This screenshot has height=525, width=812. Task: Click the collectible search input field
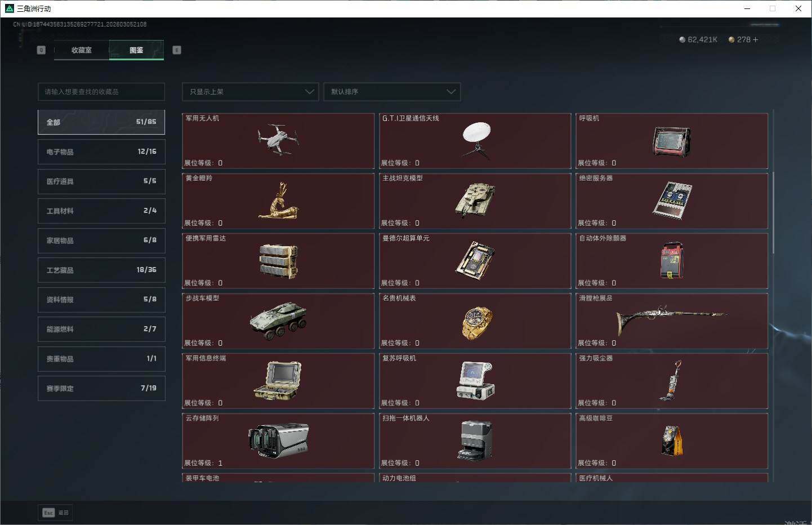point(101,92)
